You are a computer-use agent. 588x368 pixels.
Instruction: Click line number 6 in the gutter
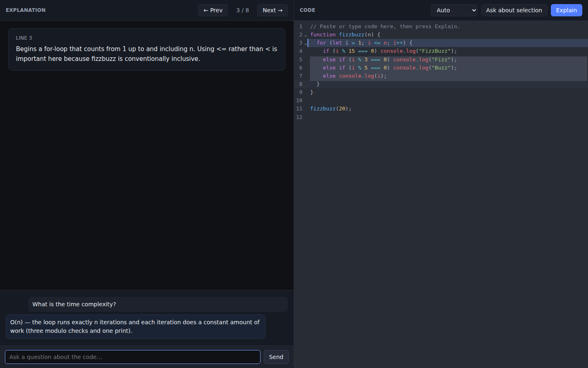coord(301,68)
